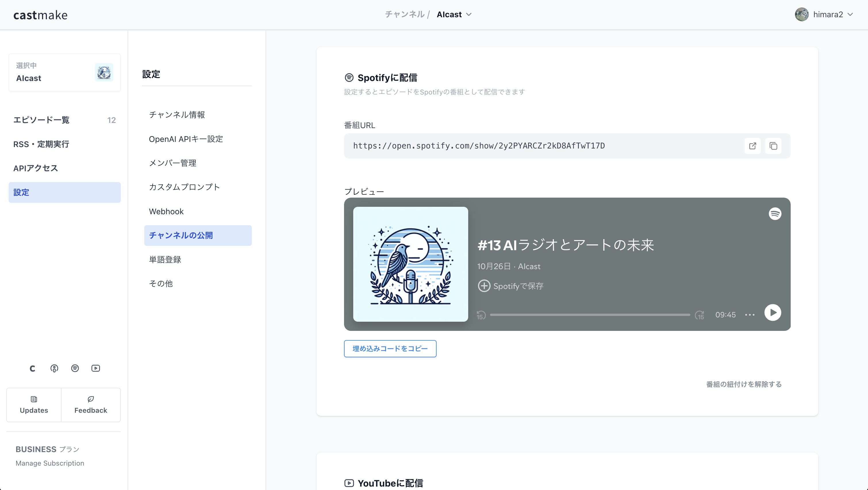Open the Updates panel
This screenshot has height=490, width=868.
click(34, 405)
